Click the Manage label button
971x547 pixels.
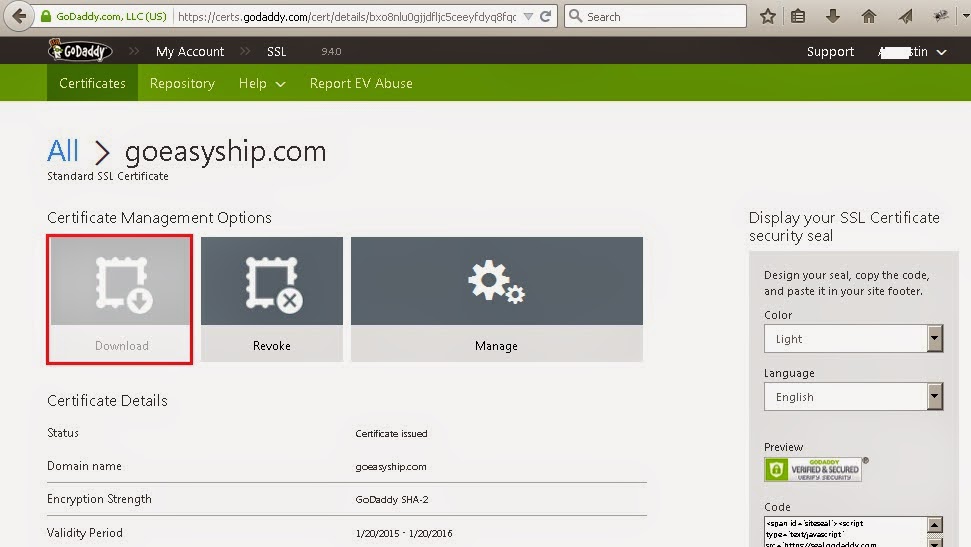pos(497,346)
